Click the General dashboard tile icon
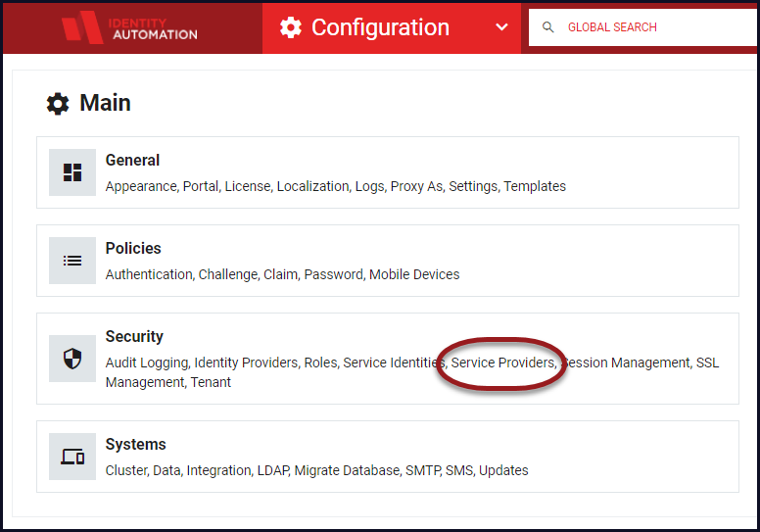The image size is (760, 532). pyautogui.click(x=72, y=172)
